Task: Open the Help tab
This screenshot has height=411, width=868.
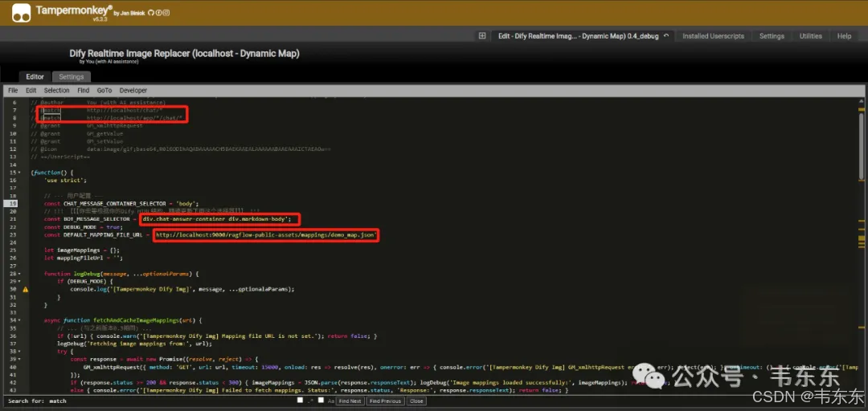Action: pos(844,36)
